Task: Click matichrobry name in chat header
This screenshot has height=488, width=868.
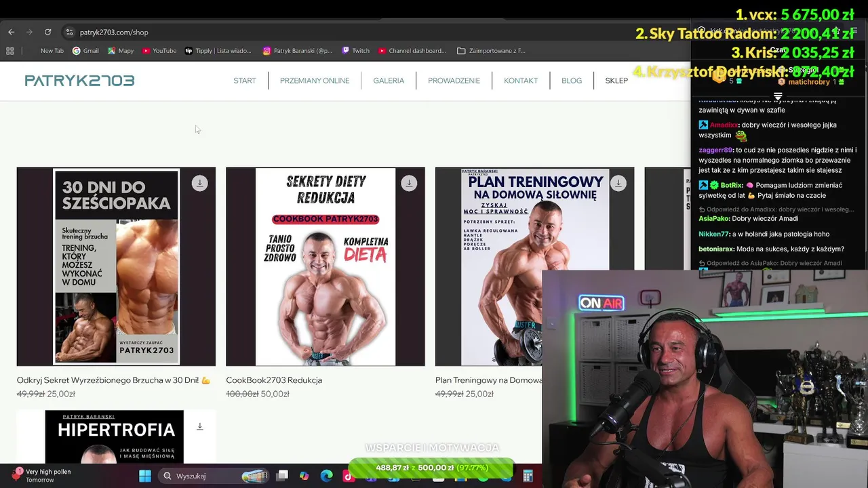Action: (808, 82)
